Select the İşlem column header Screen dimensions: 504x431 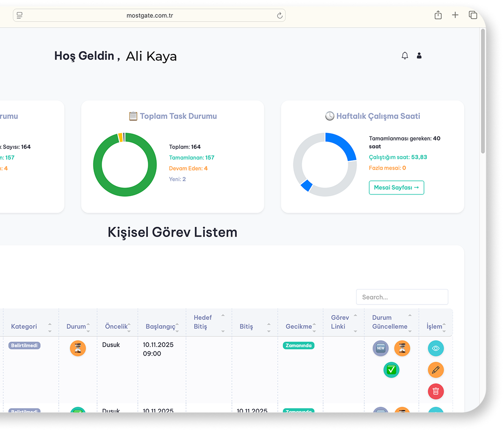coord(435,326)
